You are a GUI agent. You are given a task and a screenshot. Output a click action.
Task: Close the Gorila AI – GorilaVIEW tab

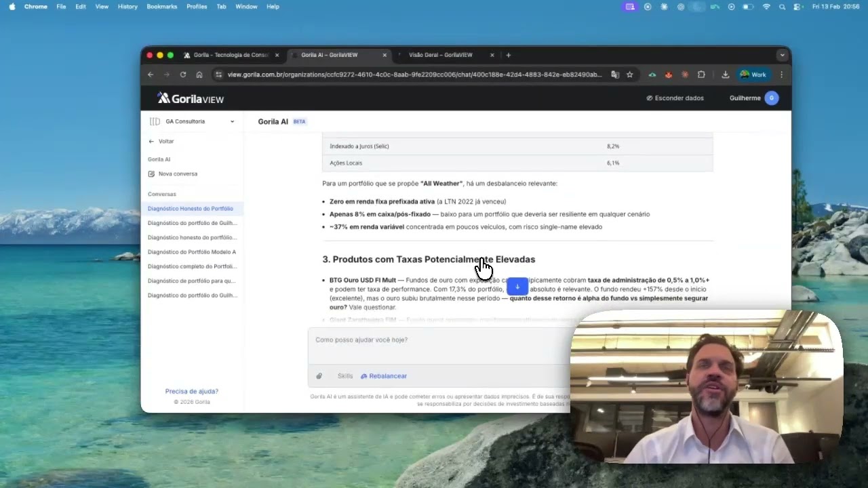click(x=384, y=55)
